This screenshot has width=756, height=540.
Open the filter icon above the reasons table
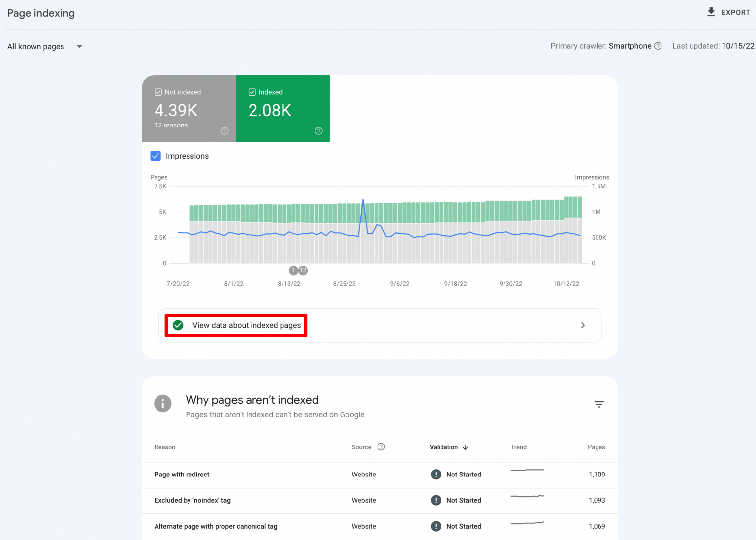click(x=599, y=404)
